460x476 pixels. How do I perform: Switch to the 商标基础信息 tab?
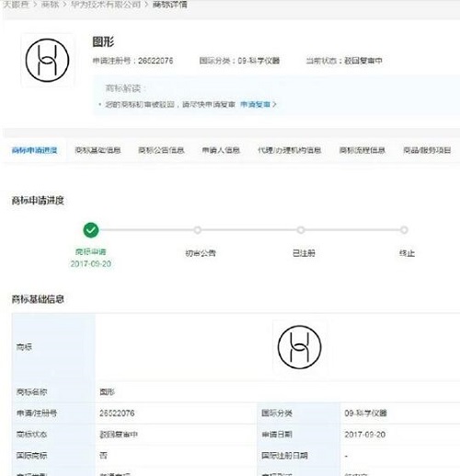(98, 150)
